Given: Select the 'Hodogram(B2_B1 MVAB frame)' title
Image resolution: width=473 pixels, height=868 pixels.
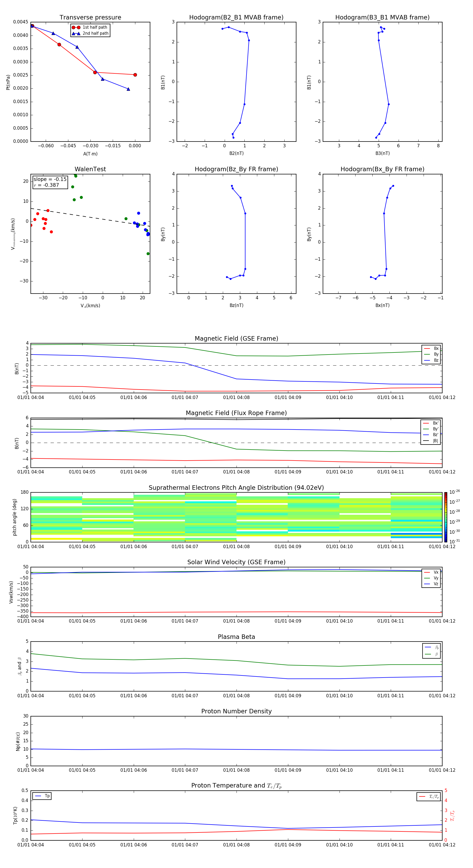Looking at the screenshot, I should [236, 17].
